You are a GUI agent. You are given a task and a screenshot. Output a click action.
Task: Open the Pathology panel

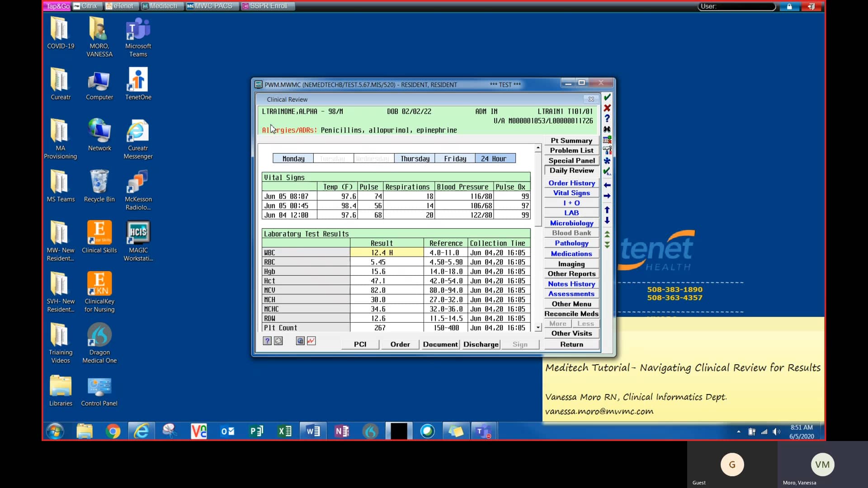pyautogui.click(x=571, y=243)
